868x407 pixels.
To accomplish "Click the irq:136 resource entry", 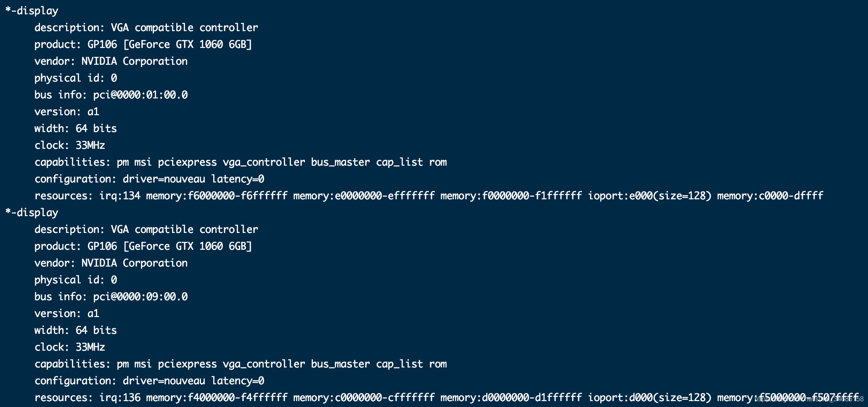I will click(120, 398).
